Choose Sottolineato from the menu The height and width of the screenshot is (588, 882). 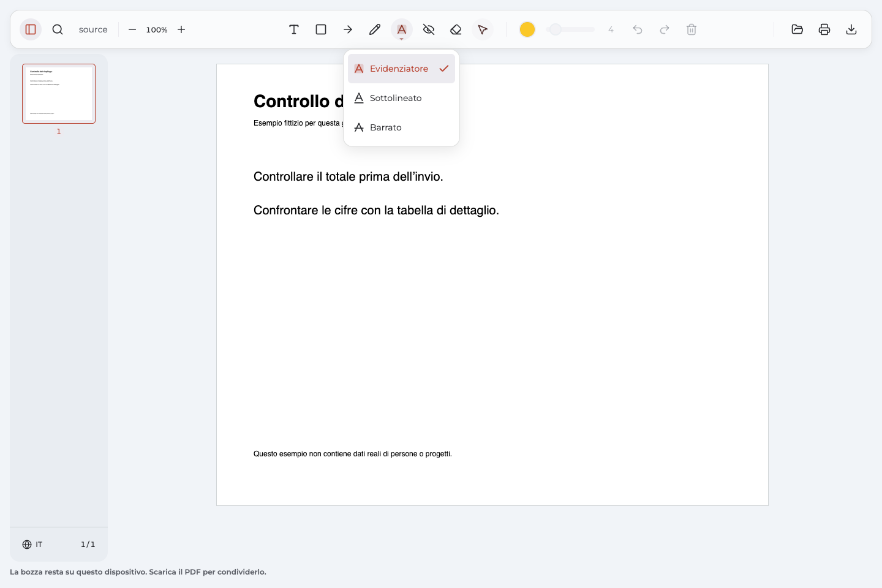pyautogui.click(x=401, y=98)
